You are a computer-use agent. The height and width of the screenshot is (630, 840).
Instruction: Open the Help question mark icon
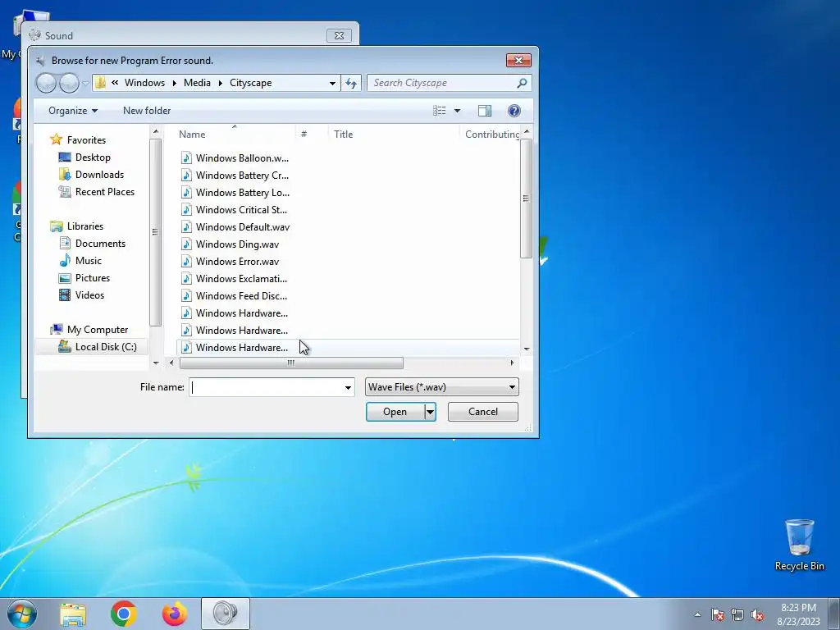(x=514, y=111)
